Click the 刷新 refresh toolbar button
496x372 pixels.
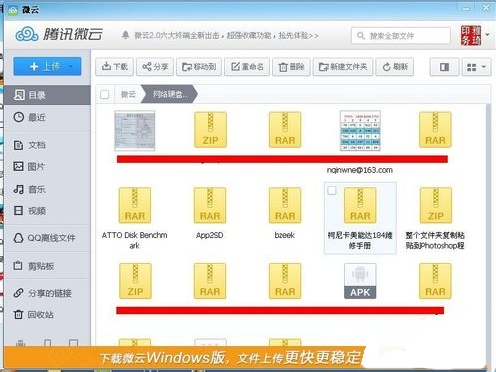point(395,67)
